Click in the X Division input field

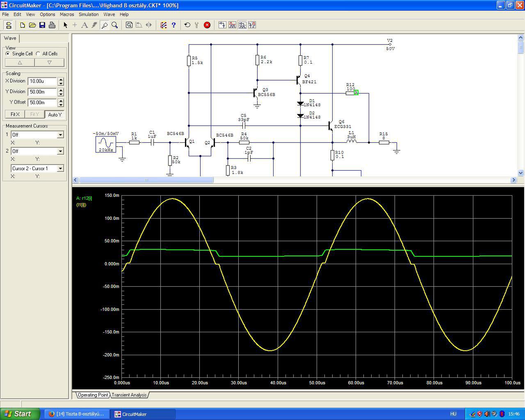tap(42, 81)
